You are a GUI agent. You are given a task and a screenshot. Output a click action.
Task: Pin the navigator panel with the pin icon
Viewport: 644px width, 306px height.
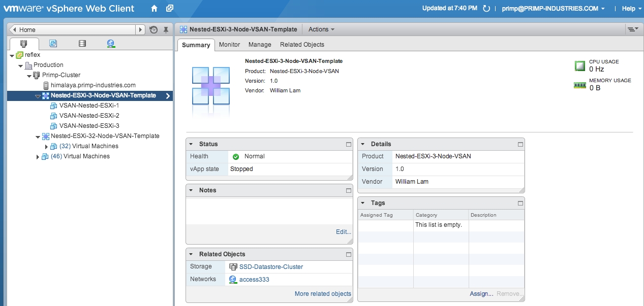[x=166, y=30]
